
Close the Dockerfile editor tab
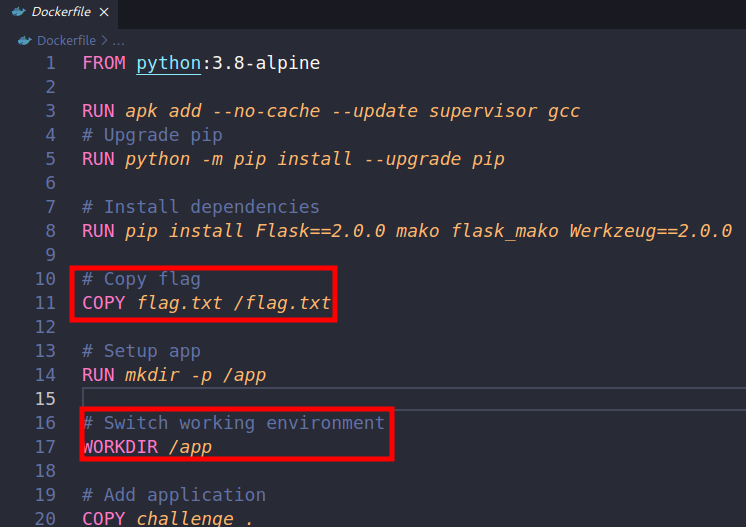tap(105, 12)
